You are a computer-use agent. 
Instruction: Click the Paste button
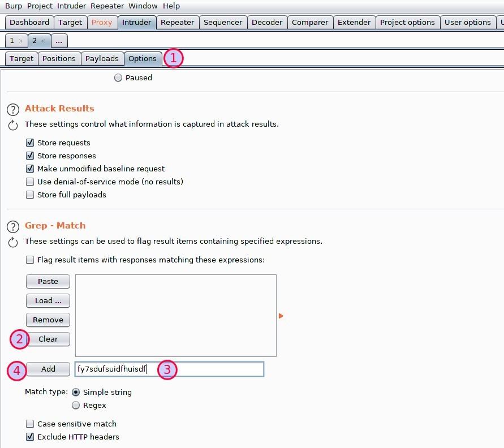pyautogui.click(x=48, y=282)
